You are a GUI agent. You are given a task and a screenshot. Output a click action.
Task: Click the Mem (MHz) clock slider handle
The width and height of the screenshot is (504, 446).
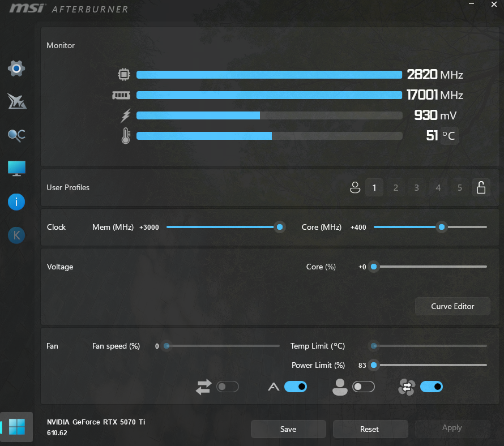tap(280, 227)
